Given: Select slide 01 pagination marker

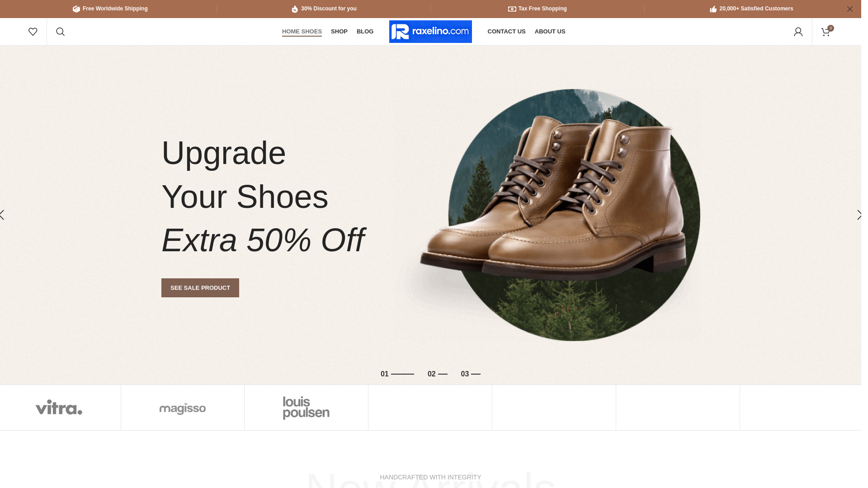Looking at the screenshot, I should pos(397,374).
